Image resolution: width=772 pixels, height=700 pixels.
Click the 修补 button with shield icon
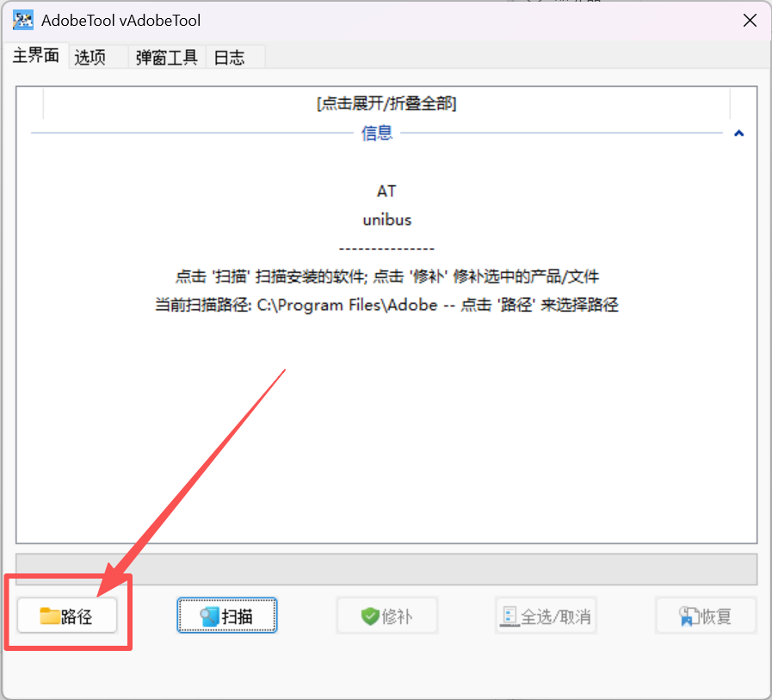tap(387, 616)
